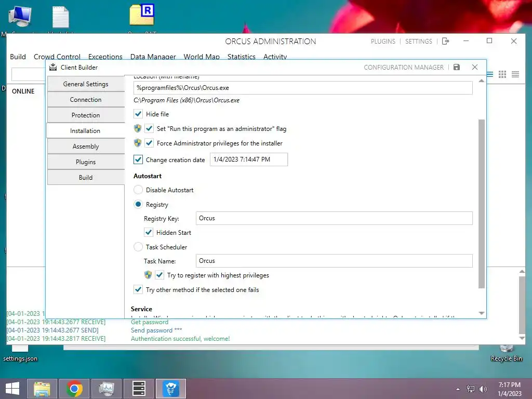This screenshot has width=532, height=399.
Task: Open the Build tab in Client Builder
Action: [86, 178]
